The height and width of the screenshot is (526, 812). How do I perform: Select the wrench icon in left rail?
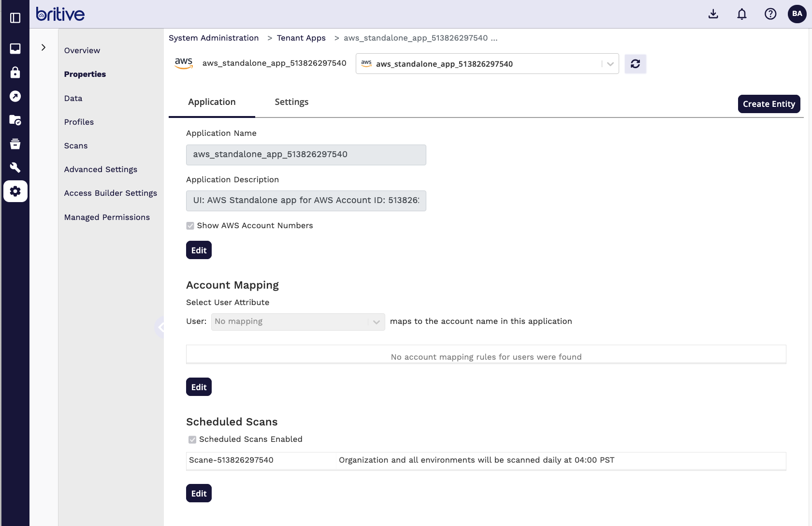click(15, 167)
